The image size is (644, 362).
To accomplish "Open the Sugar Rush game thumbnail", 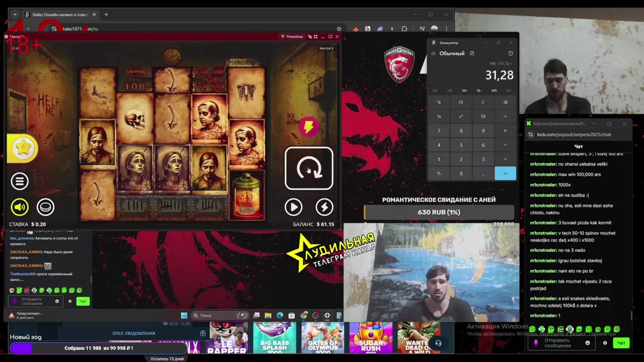I will [371, 338].
